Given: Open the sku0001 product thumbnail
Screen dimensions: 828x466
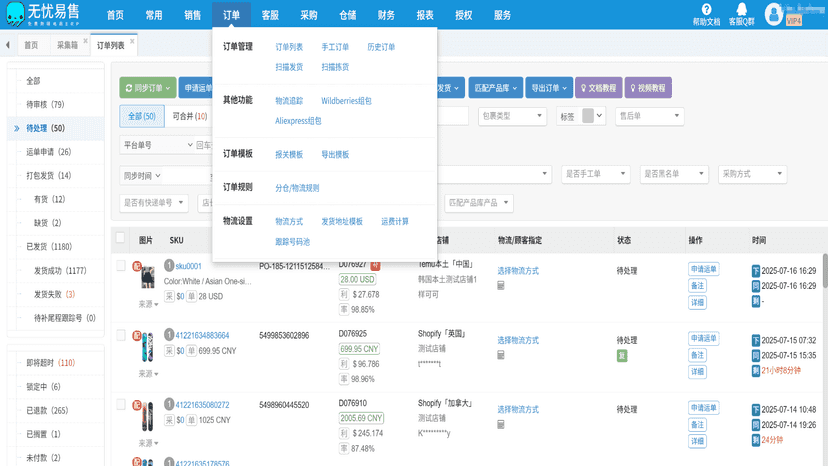Looking at the screenshot, I should [x=148, y=278].
